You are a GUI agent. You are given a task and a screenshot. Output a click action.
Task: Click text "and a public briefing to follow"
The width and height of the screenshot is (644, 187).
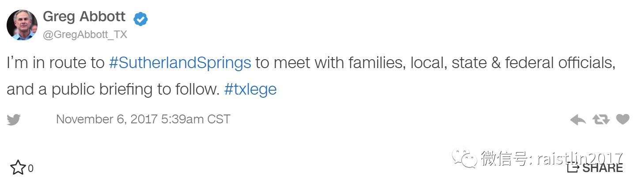pos(113,89)
